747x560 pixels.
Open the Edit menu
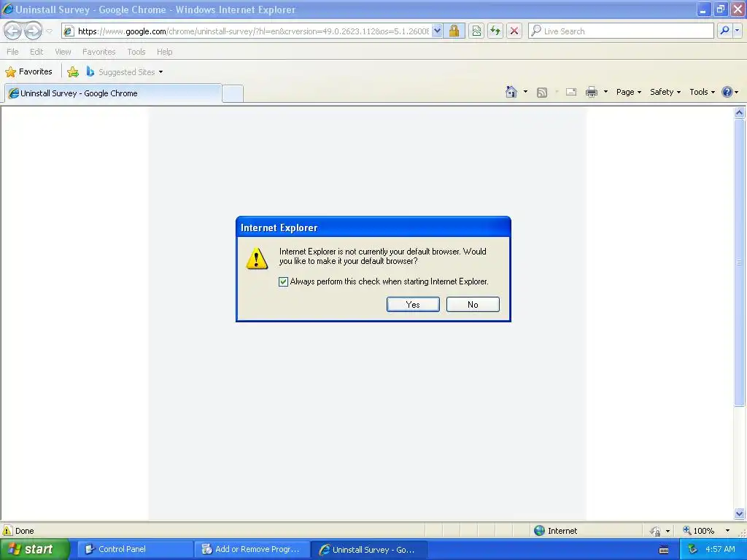click(x=36, y=52)
